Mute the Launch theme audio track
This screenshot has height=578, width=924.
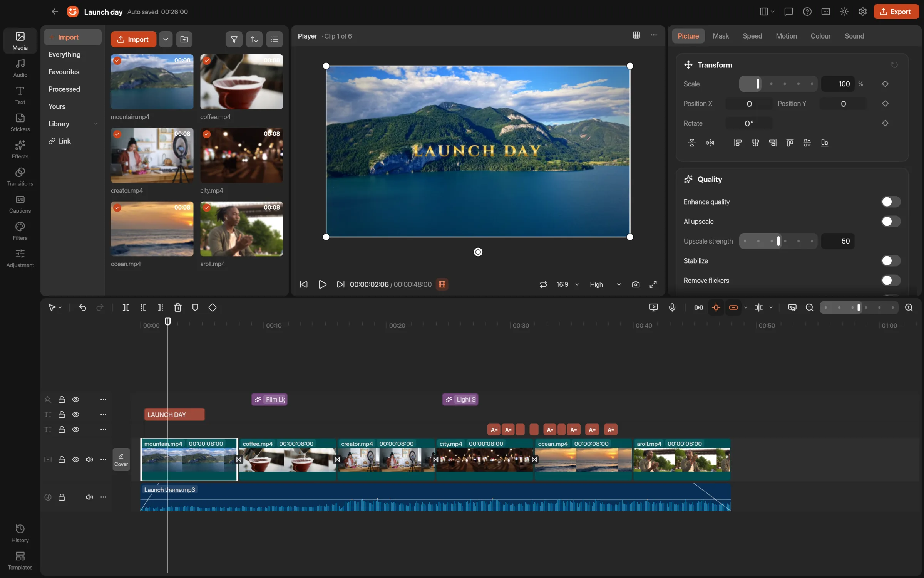click(89, 497)
